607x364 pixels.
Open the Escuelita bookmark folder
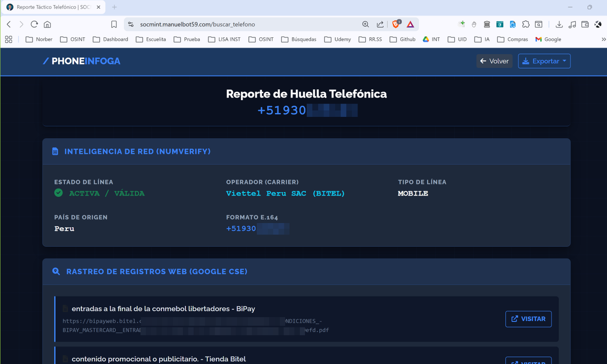tap(151, 39)
